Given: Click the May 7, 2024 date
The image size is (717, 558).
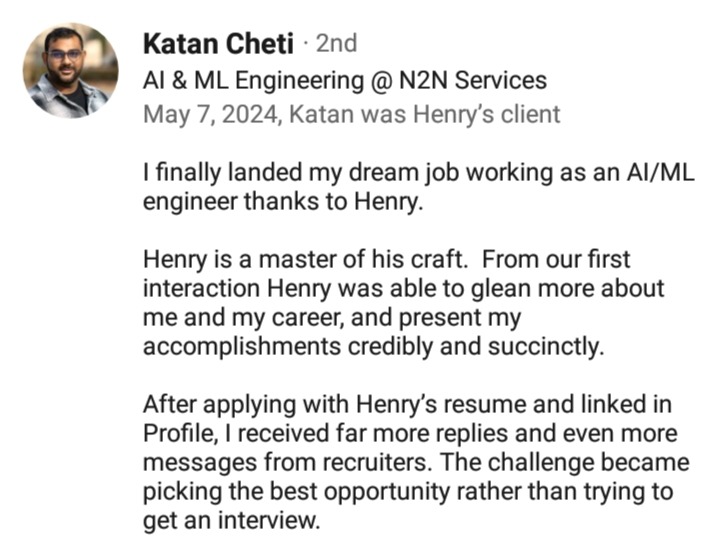Looking at the screenshot, I should click(210, 113).
